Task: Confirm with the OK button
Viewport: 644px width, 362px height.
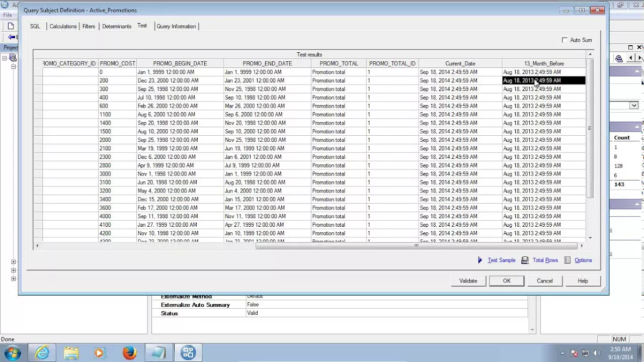Action: 507,281
